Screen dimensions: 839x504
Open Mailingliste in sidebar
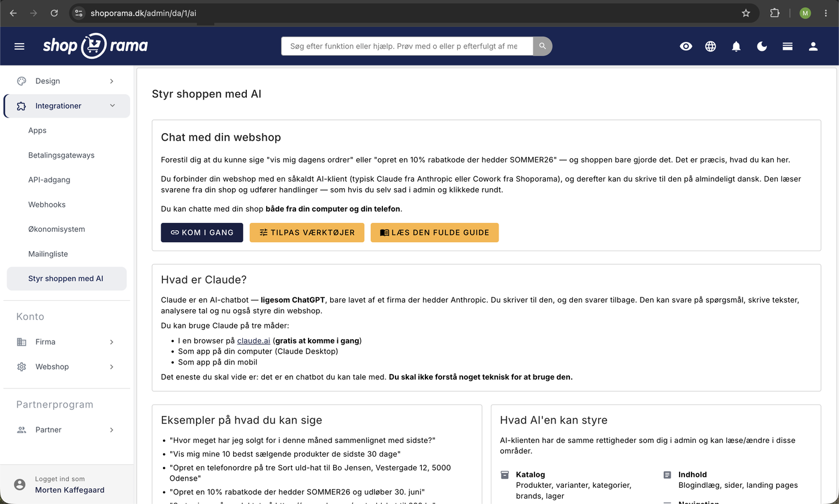(48, 254)
